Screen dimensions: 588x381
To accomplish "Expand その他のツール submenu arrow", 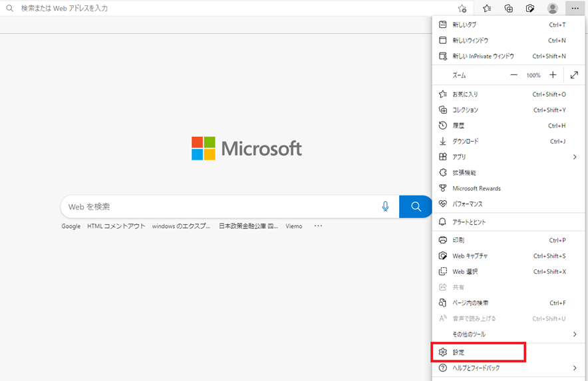I will 575,334.
